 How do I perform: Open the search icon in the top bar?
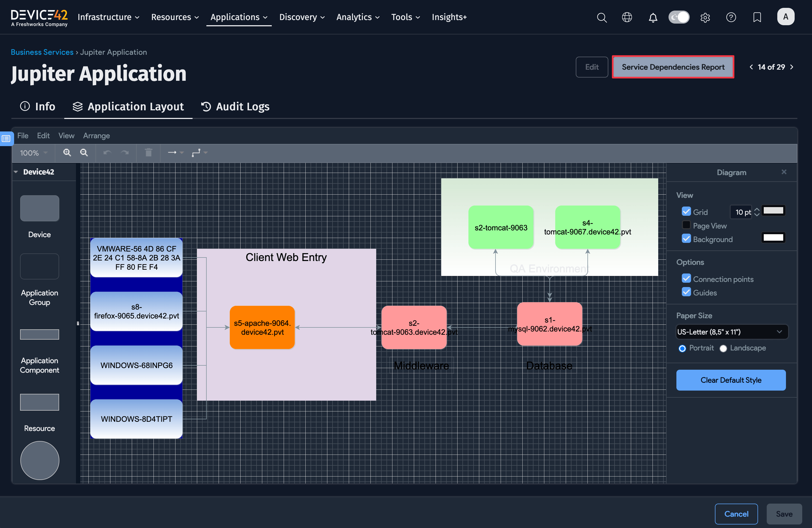pos(602,17)
